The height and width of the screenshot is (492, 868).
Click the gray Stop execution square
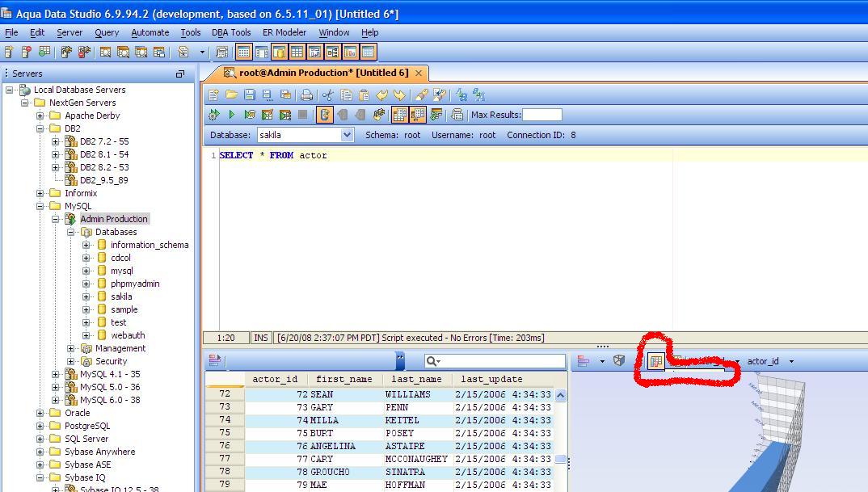pos(302,115)
